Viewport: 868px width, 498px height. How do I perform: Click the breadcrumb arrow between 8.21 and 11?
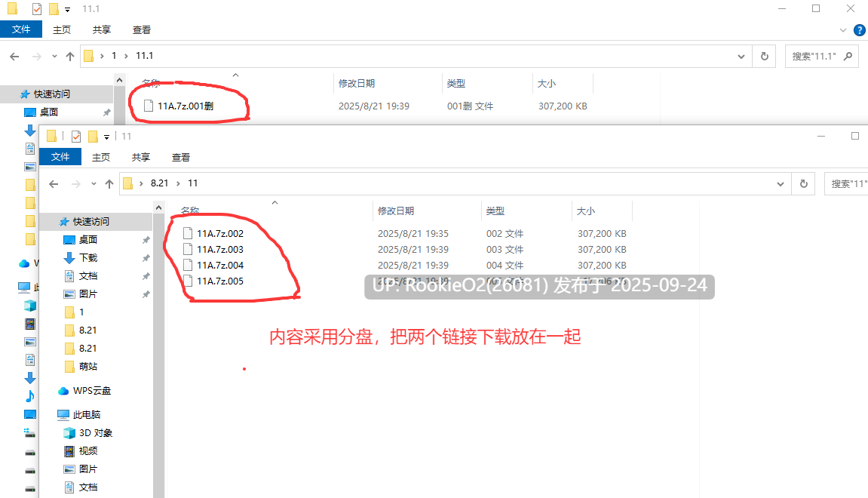[x=178, y=183]
